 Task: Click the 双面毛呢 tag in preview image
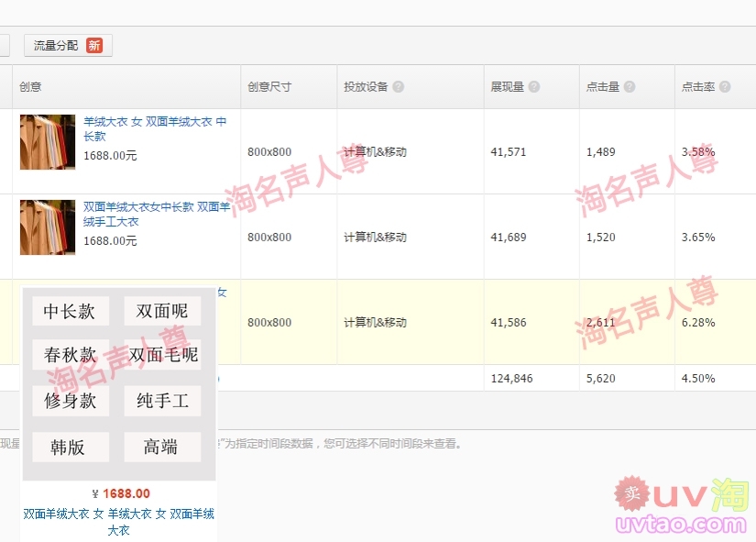(x=163, y=355)
